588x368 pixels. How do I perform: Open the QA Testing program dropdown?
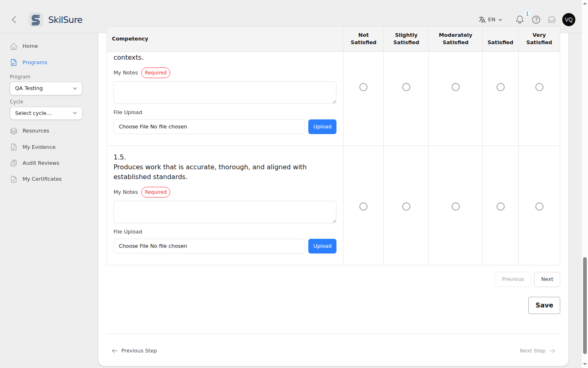(x=46, y=88)
